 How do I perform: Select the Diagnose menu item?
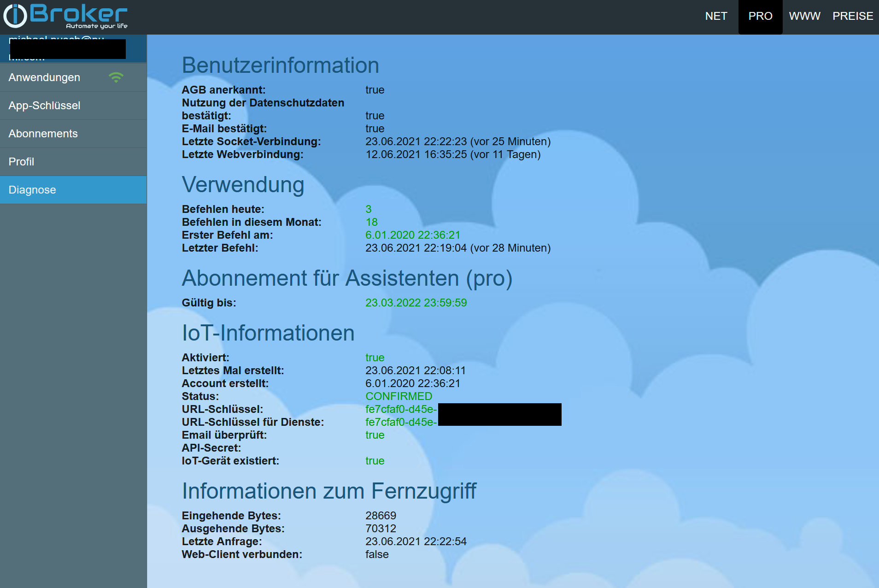[x=73, y=190]
